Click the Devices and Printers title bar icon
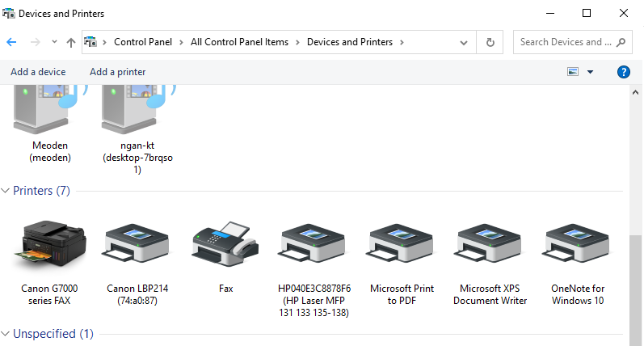The height and width of the screenshot is (346, 644). click(x=8, y=13)
